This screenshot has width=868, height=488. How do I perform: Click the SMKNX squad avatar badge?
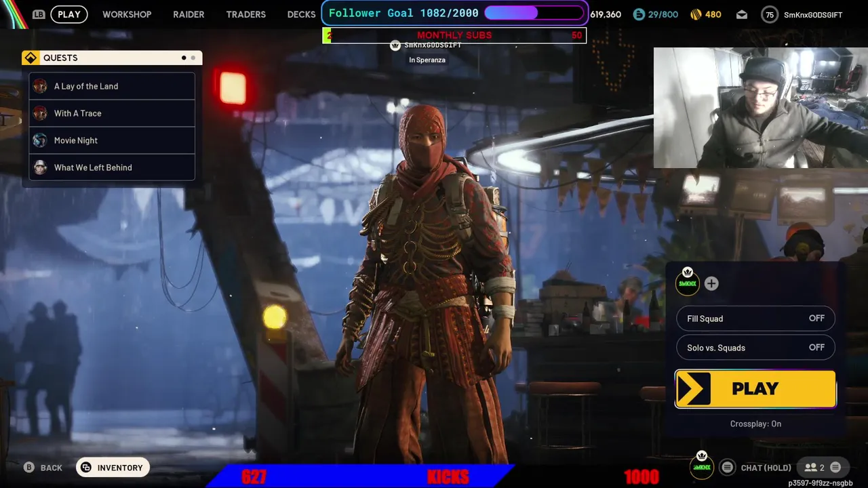tap(688, 283)
